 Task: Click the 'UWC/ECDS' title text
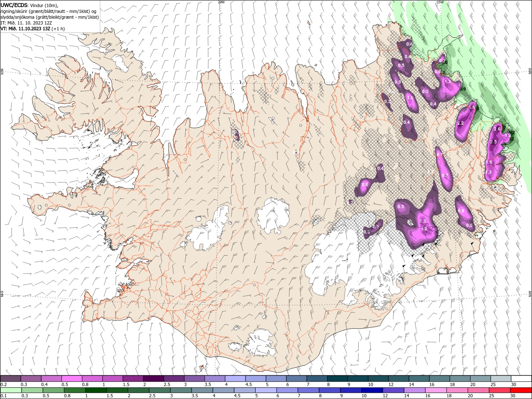[x=14, y=5]
